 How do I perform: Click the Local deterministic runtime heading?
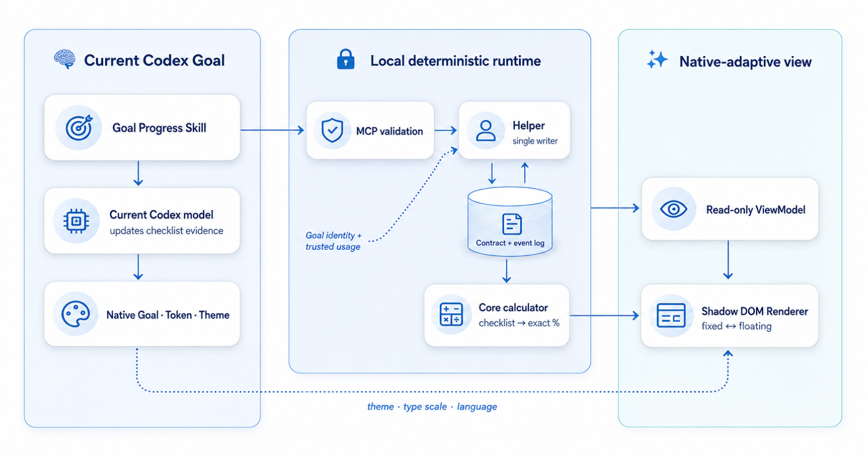(455, 61)
